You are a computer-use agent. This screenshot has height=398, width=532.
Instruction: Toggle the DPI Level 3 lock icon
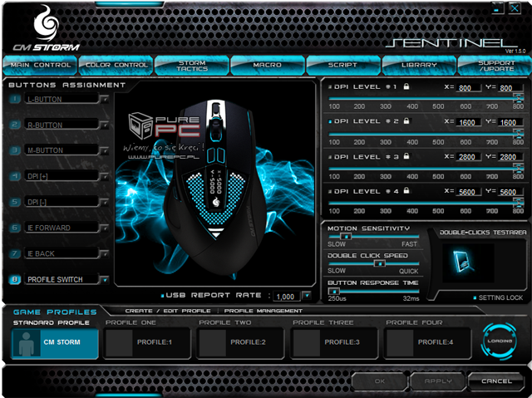(x=406, y=156)
